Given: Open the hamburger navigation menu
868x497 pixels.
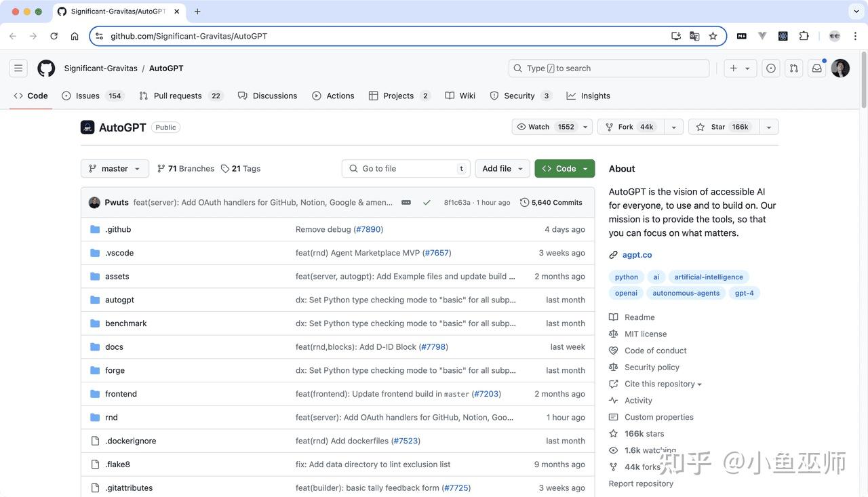Looking at the screenshot, I should tap(18, 68).
